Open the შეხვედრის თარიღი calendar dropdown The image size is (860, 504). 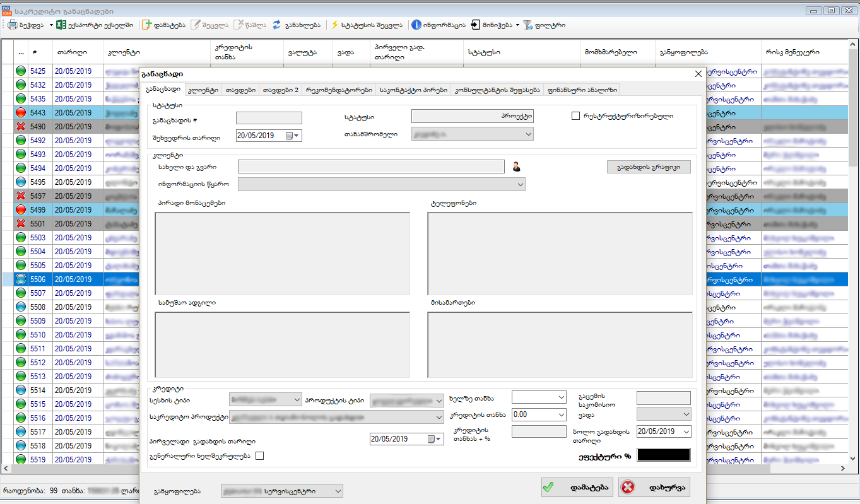point(295,136)
